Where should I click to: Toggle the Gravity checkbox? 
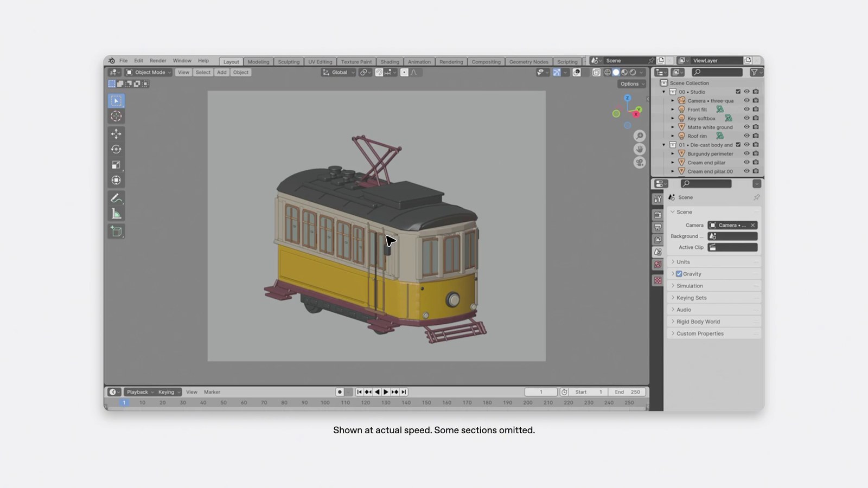click(x=679, y=274)
